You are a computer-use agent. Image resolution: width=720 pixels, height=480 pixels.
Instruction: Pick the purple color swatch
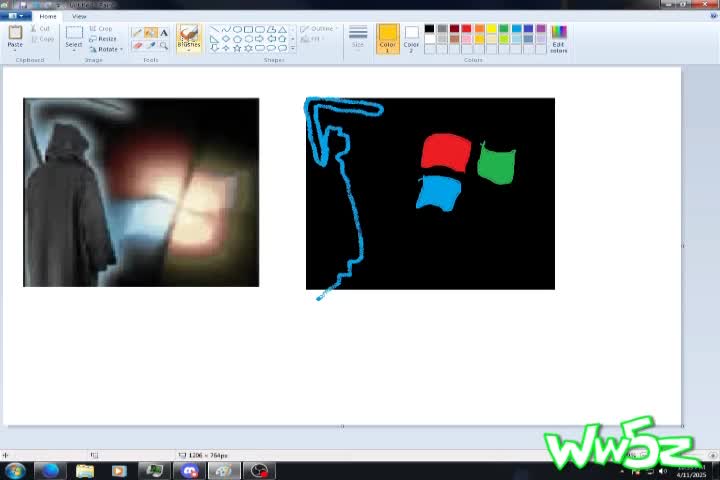(x=541, y=29)
